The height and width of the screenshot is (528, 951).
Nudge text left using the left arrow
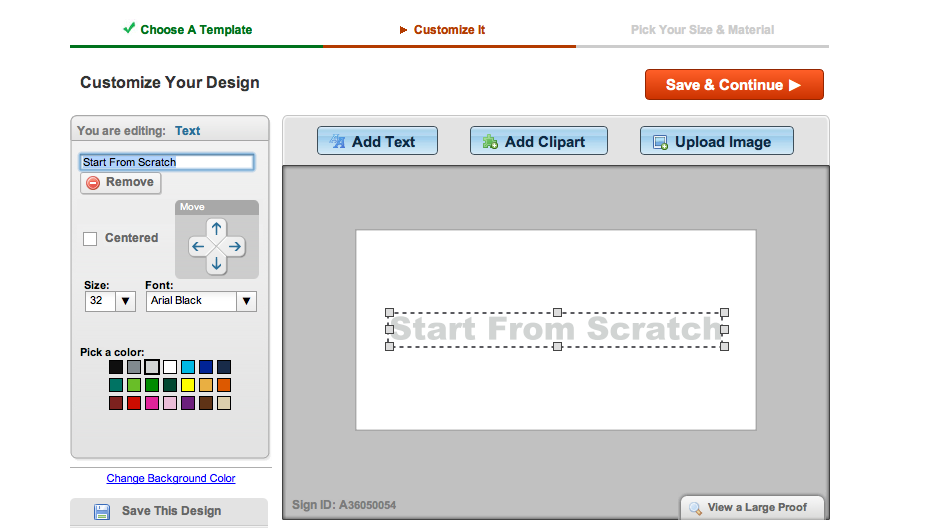coord(198,246)
